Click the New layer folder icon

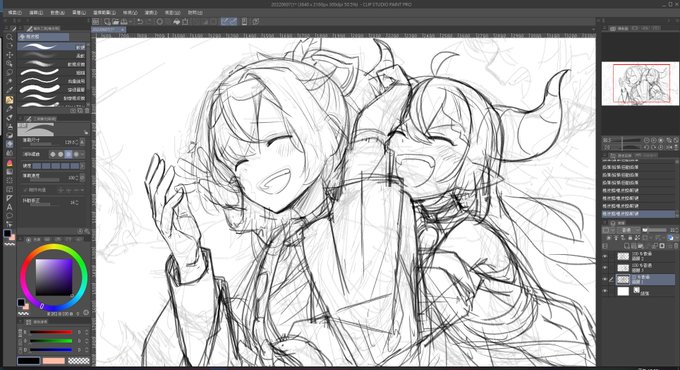[641, 246]
